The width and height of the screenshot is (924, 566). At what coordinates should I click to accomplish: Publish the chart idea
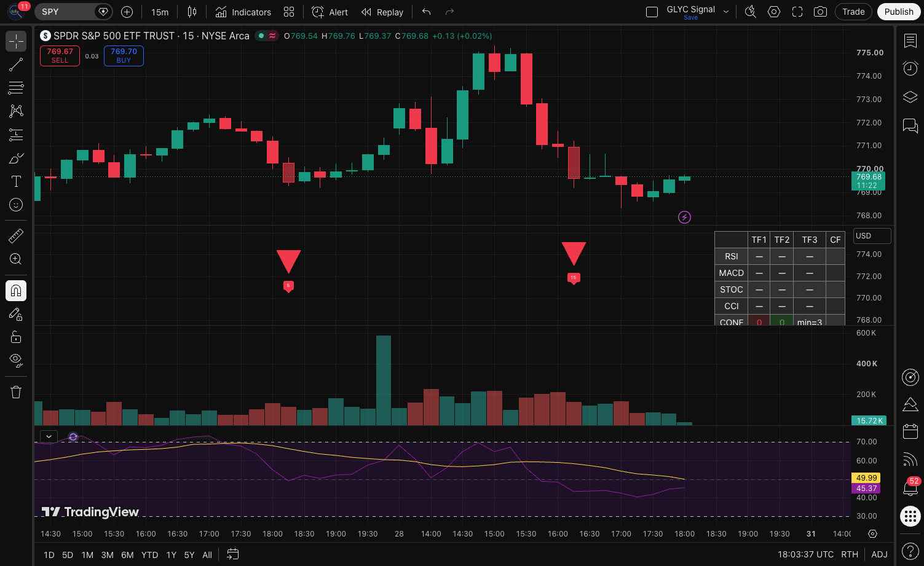(899, 12)
